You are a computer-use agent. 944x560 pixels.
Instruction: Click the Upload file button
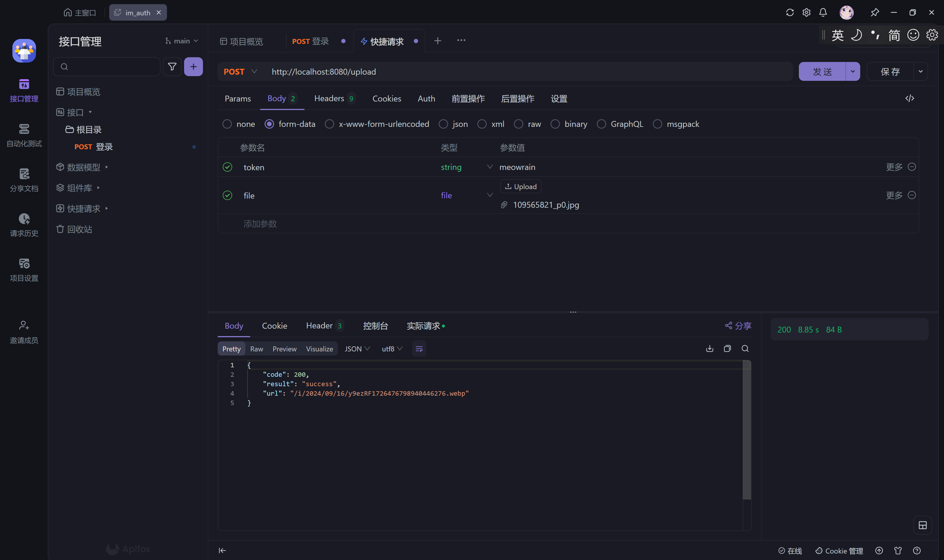521,186
